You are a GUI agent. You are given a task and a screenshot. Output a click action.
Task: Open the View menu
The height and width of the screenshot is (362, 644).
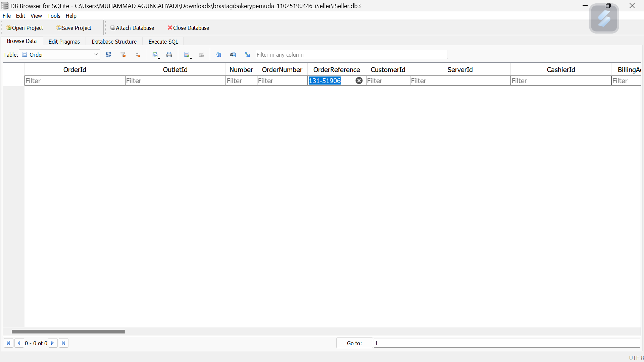pyautogui.click(x=36, y=16)
